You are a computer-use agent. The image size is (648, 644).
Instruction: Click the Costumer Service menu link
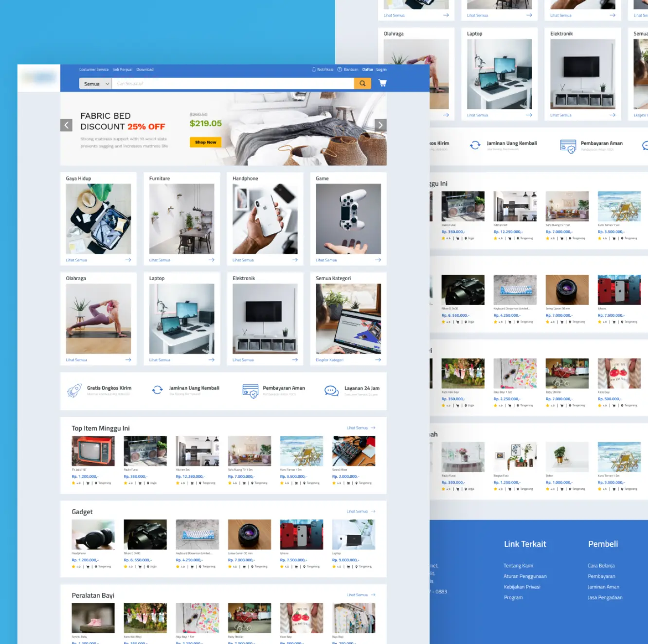coord(94,70)
